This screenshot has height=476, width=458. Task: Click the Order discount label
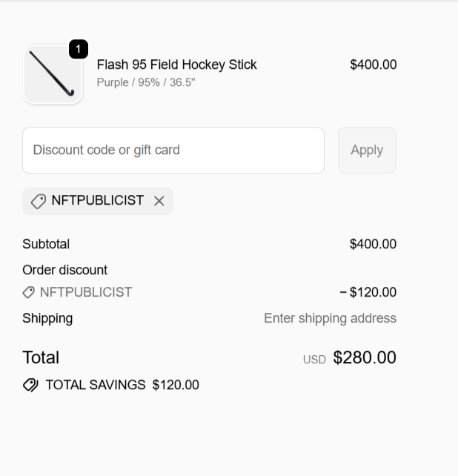64,270
